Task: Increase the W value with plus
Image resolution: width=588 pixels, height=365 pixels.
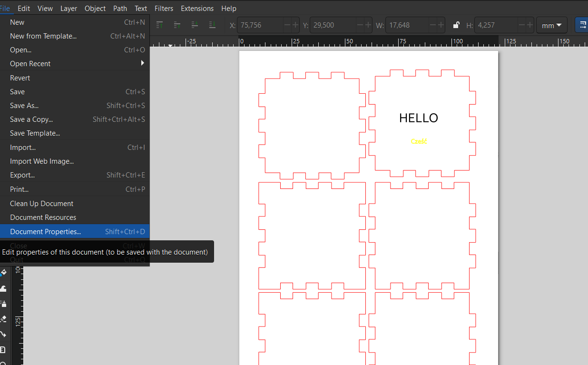Action: 441,25
